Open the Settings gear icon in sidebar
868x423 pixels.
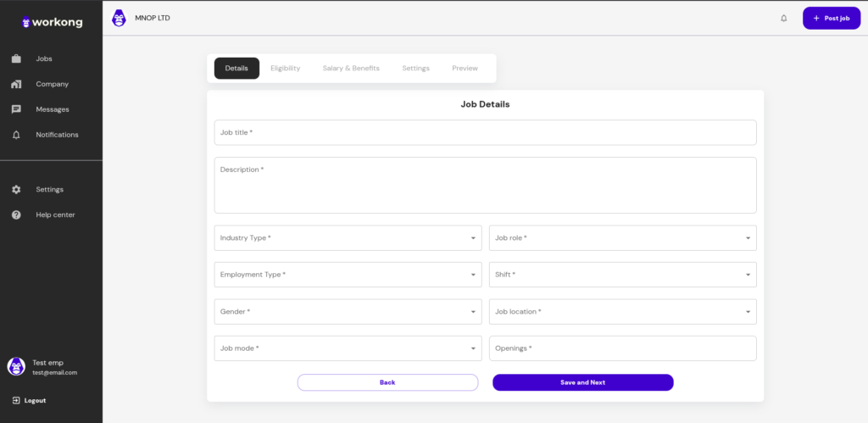[16, 189]
